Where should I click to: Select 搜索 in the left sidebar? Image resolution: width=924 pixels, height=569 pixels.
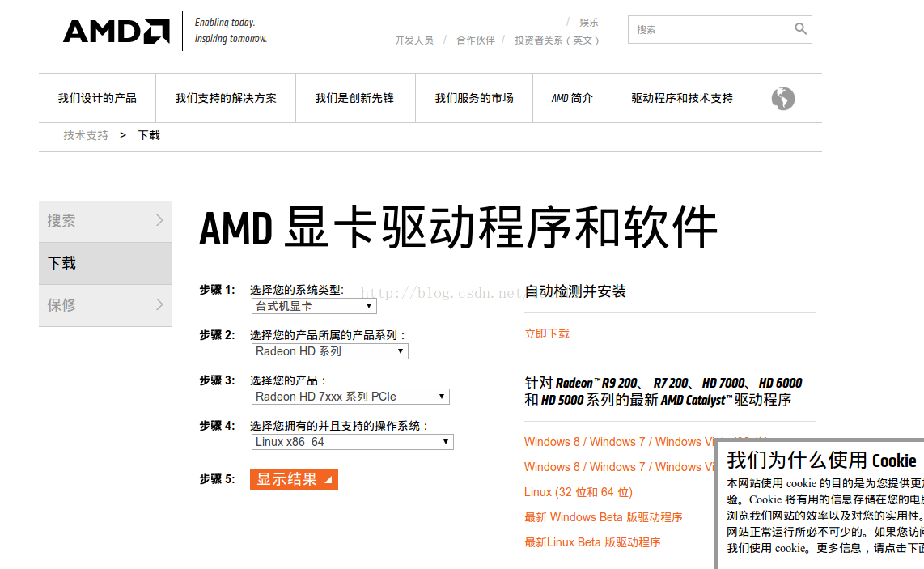(x=105, y=221)
